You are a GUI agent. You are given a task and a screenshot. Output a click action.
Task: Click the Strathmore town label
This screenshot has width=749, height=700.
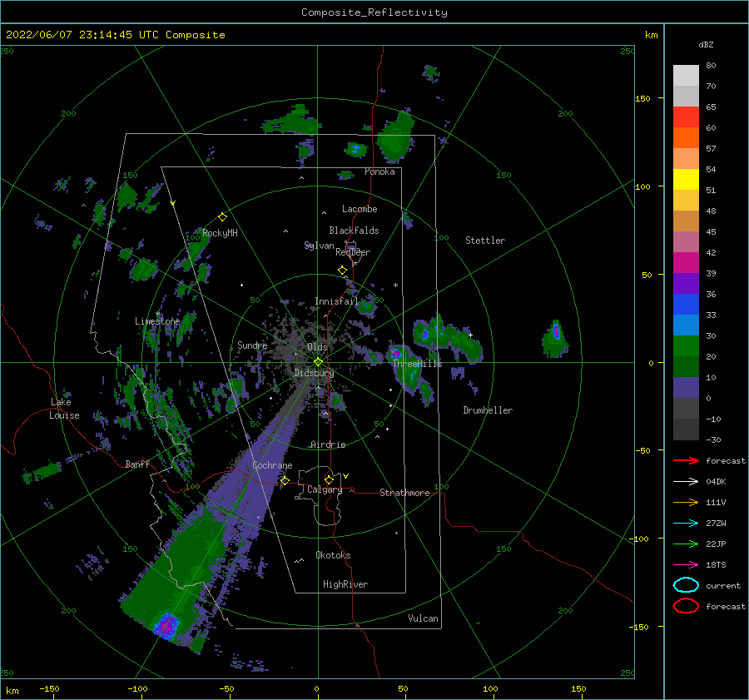[404, 493]
